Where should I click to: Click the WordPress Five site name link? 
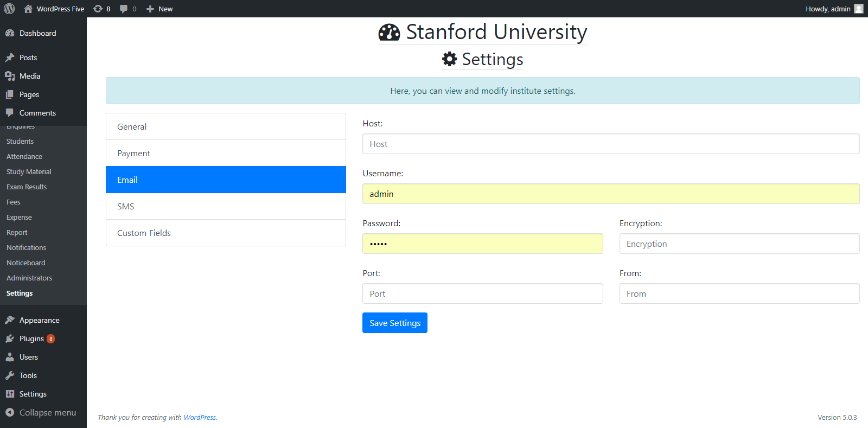pos(60,9)
